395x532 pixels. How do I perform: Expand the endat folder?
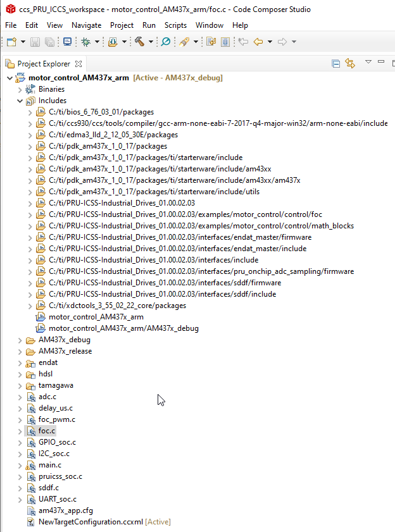(20, 362)
